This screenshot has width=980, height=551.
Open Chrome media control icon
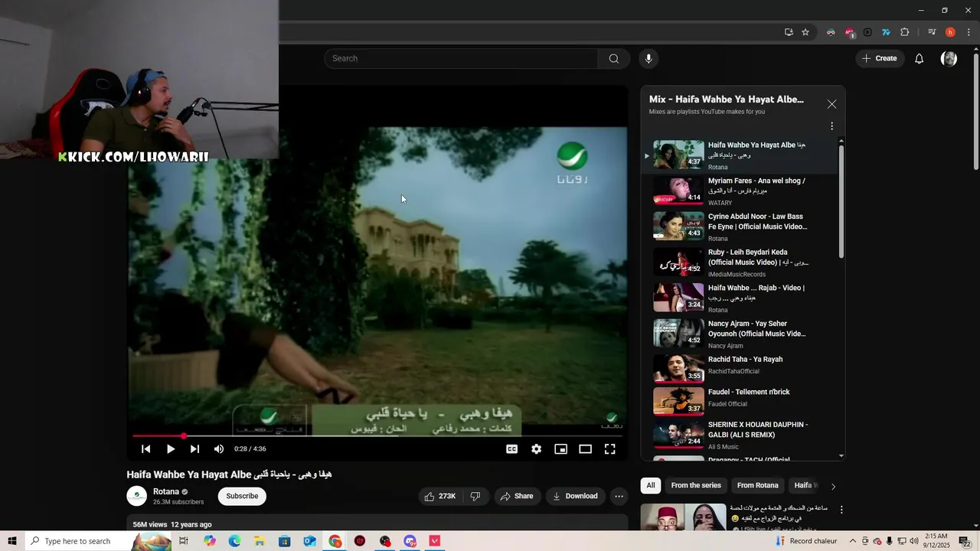point(932,32)
